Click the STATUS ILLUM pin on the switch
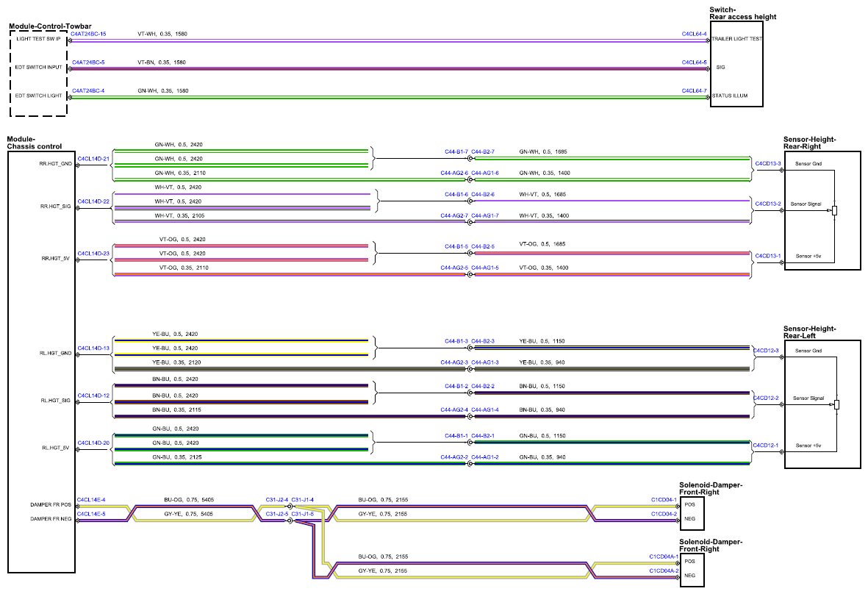 pos(730,96)
